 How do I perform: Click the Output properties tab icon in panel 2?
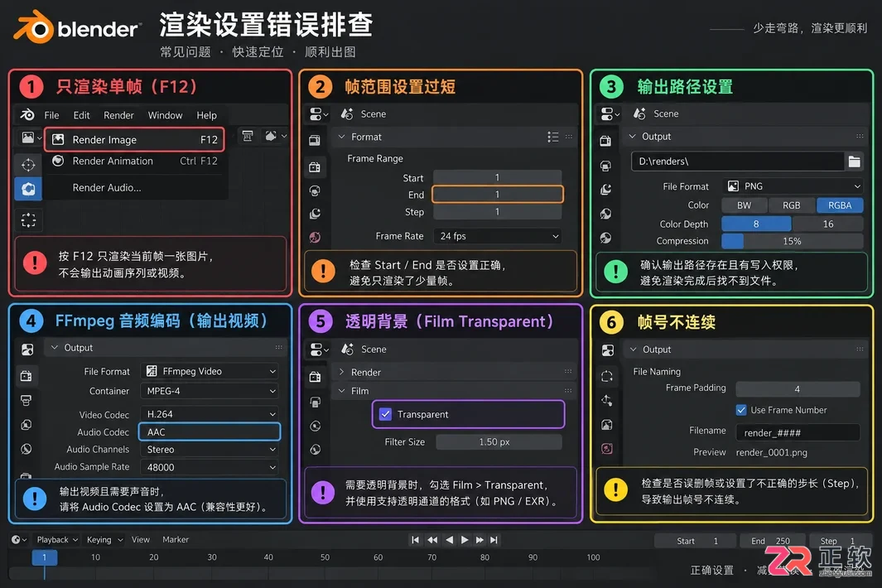point(315,166)
